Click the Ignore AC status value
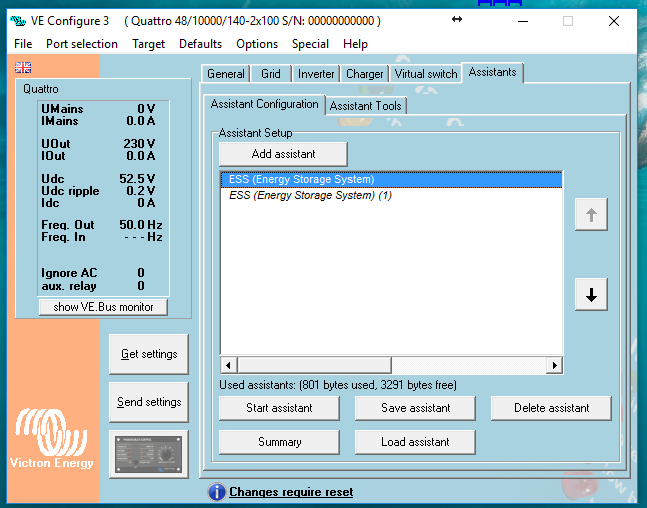 click(x=141, y=273)
